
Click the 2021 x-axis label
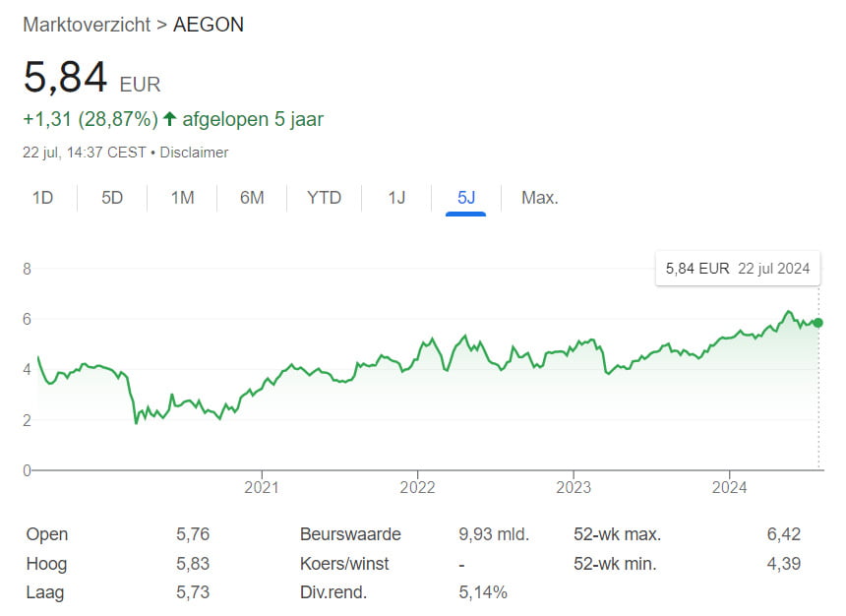tap(262, 487)
